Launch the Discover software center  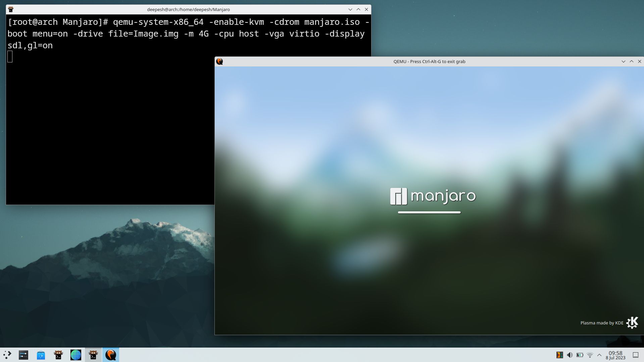pyautogui.click(x=40, y=355)
